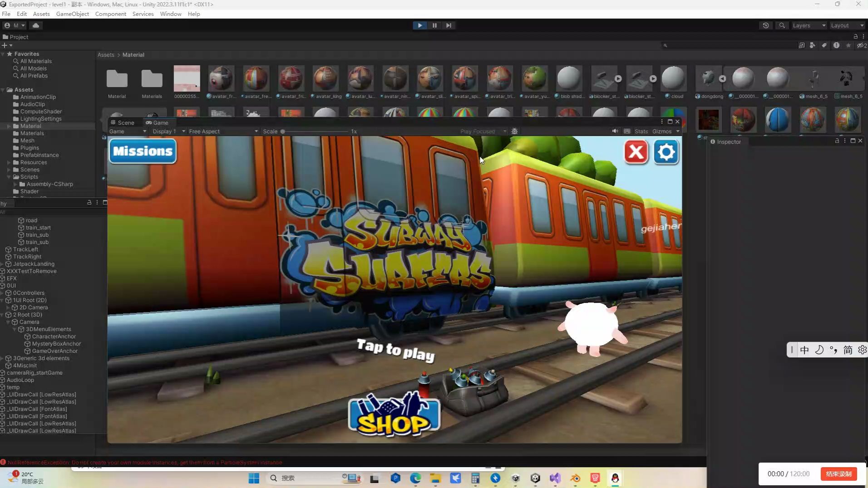Screen dimensions: 868x488
Task: Open the Search by Type filter
Action: pos(813,45)
